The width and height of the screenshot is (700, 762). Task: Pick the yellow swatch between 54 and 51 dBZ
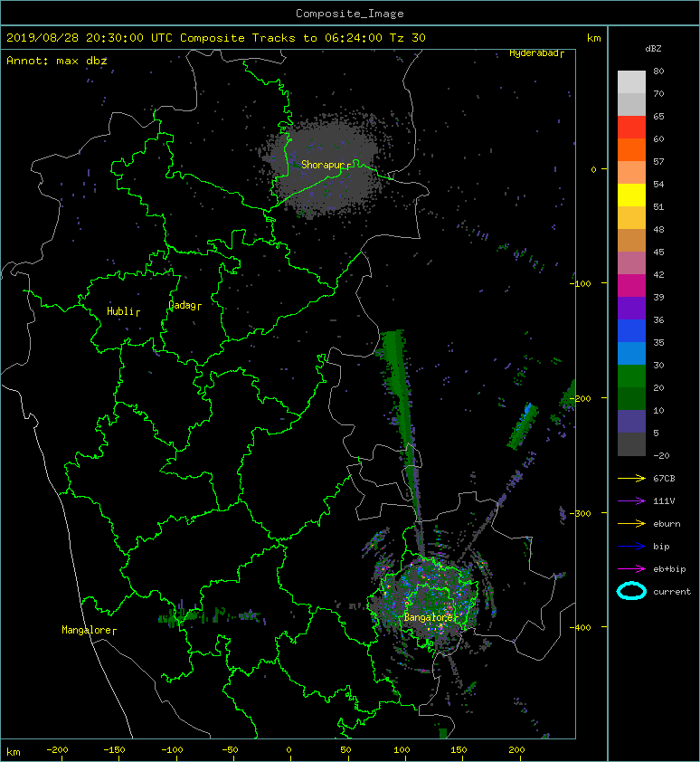pyautogui.click(x=631, y=195)
